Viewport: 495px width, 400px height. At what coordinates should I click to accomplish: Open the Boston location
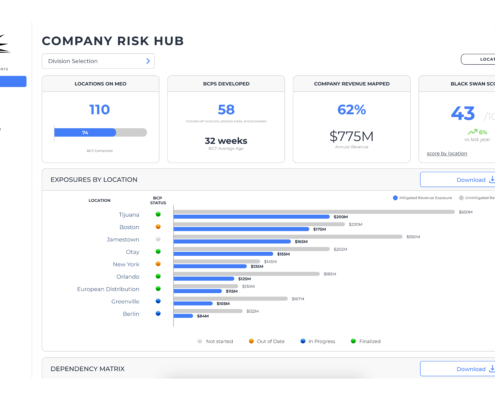(129, 227)
